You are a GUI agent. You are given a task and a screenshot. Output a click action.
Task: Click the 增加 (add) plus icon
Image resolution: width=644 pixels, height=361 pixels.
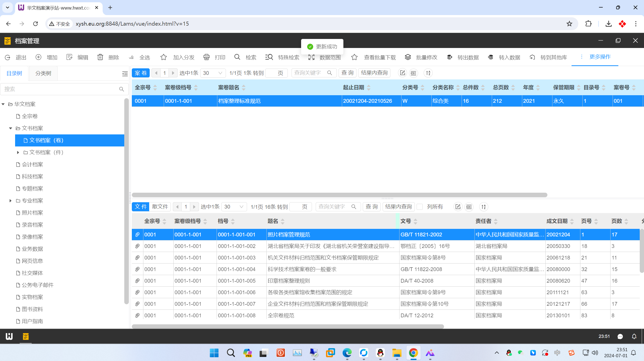click(x=38, y=57)
